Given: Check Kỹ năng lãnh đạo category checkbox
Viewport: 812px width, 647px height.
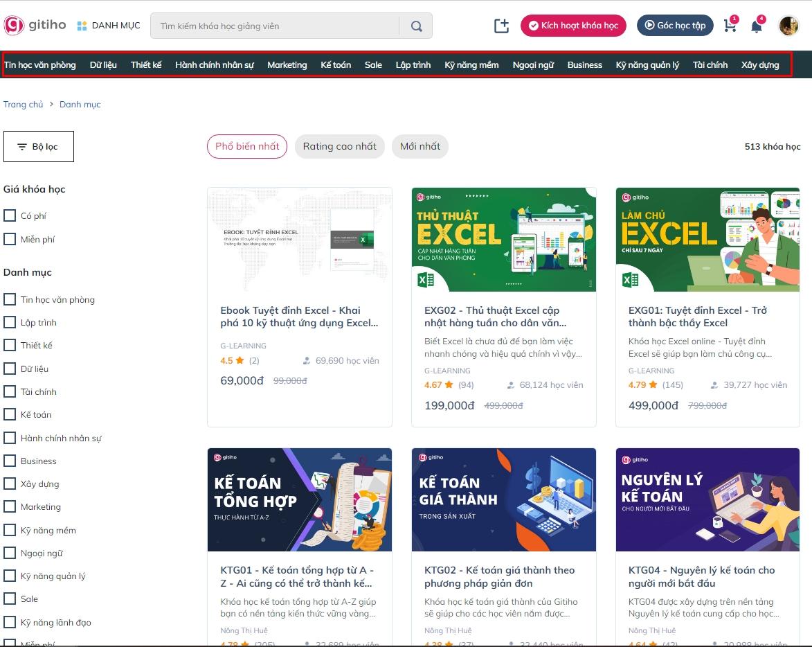Looking at the screenshot, I should (x=10, y=621).
